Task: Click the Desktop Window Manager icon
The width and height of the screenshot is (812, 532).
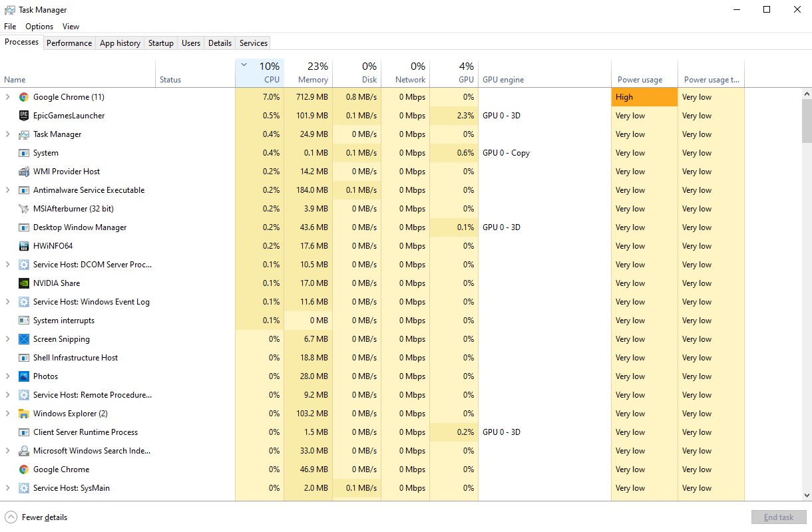Action: click(24, 227)
